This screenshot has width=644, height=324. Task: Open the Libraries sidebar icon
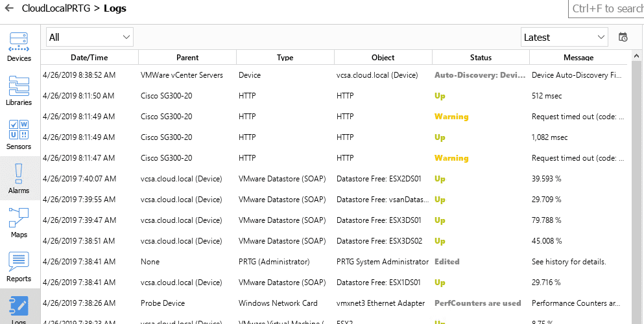(x=19, y=89)
